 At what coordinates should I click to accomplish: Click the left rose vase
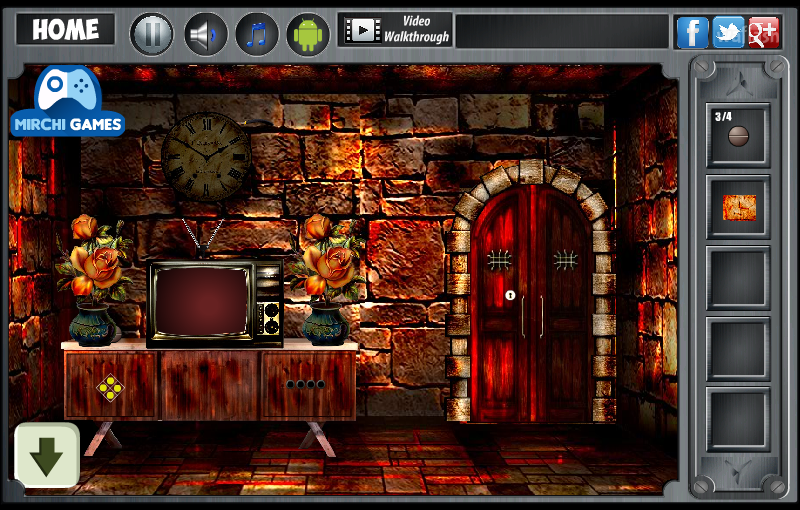[93, 280]
